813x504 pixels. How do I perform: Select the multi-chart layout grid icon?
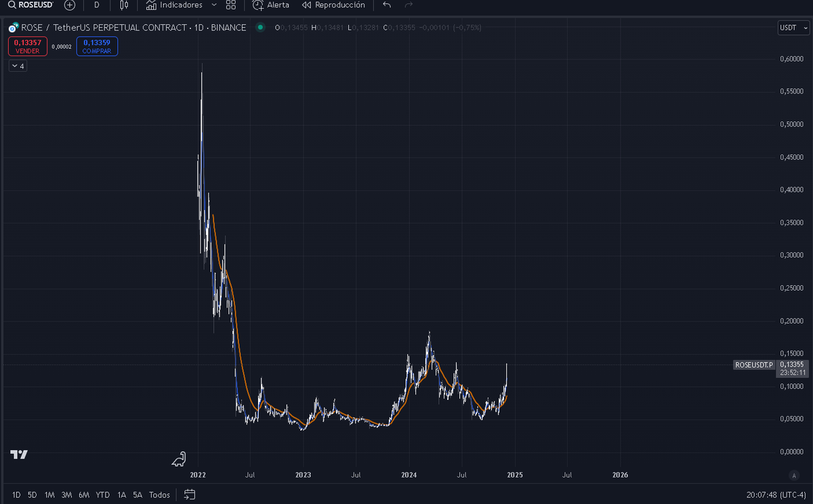click(230, 5)
